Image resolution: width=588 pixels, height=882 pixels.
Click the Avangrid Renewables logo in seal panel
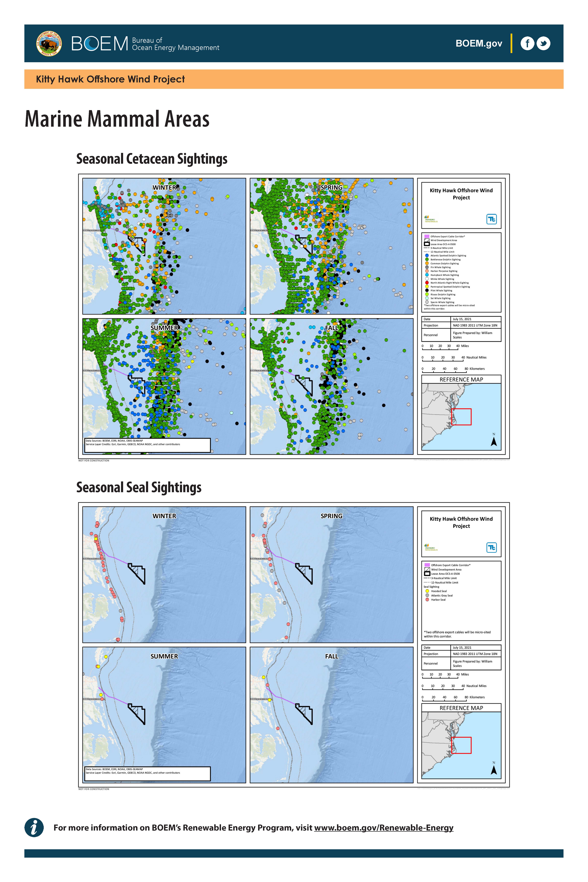click(x=431, y=547)
